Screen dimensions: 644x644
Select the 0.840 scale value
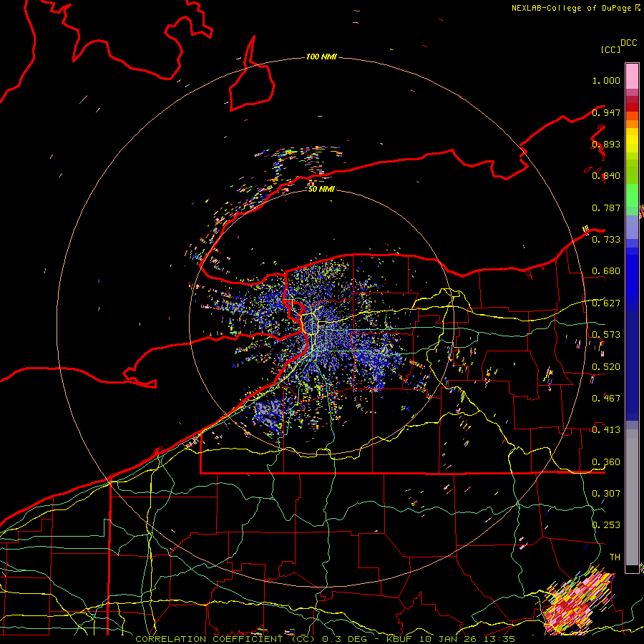pos(606,176)
